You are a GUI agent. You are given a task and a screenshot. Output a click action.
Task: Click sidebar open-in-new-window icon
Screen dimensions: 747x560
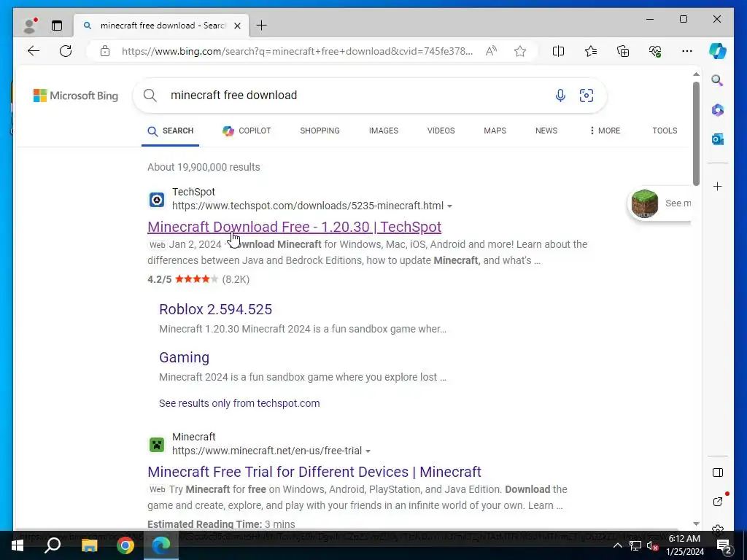click(718, 502)
